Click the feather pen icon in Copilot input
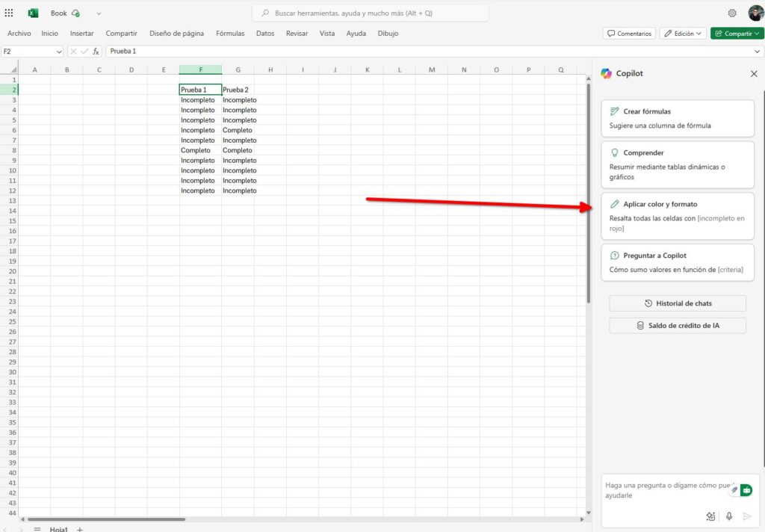Image resolution: width=765 pixels, height=532 pixels. pyautogui.click(x=734, y=490)
